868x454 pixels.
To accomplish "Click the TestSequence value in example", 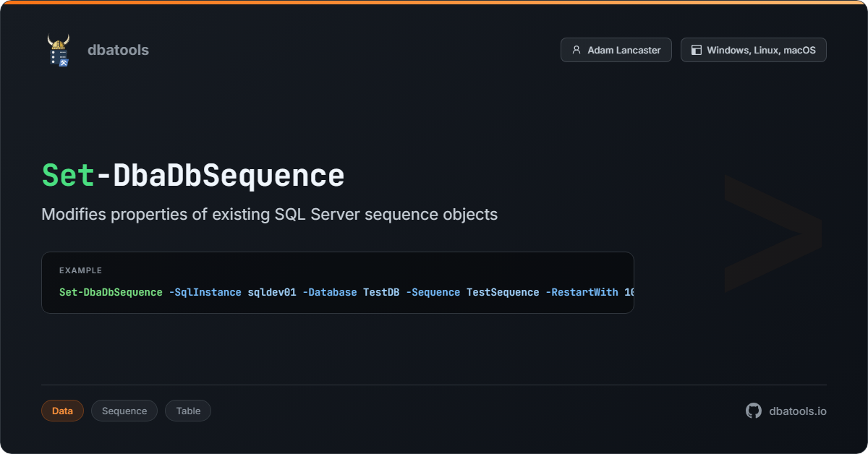I will 503,292.
